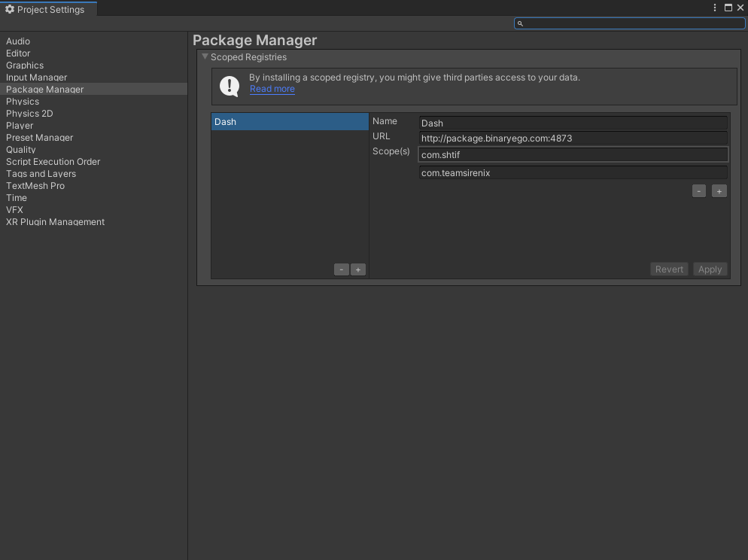Remove a scope with the minus button

[x=699, y=191]
